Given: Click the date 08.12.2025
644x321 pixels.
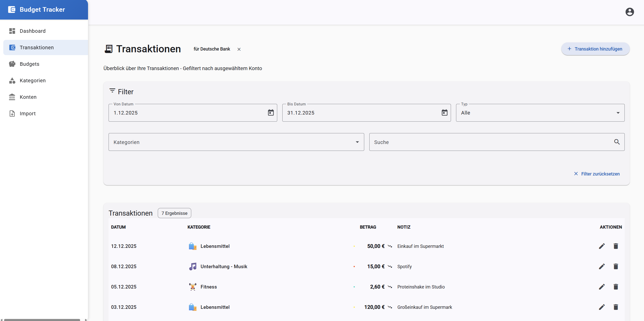Looking at the screenshot, I should coord(124,266).
